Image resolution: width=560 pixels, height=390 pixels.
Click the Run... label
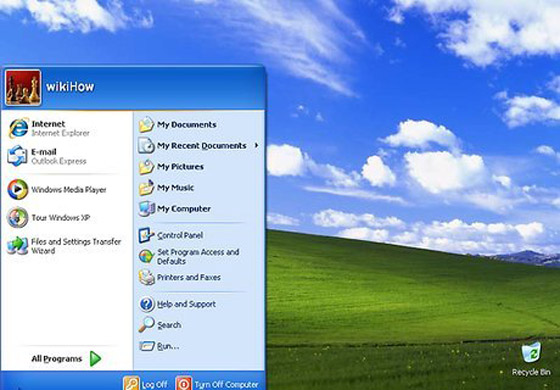(168, 346)
